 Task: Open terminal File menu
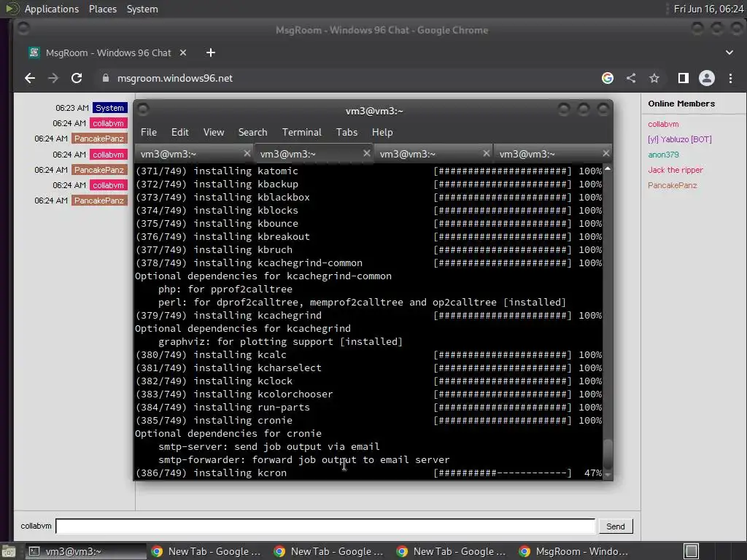pyautogui.click(x=149, y=133)
